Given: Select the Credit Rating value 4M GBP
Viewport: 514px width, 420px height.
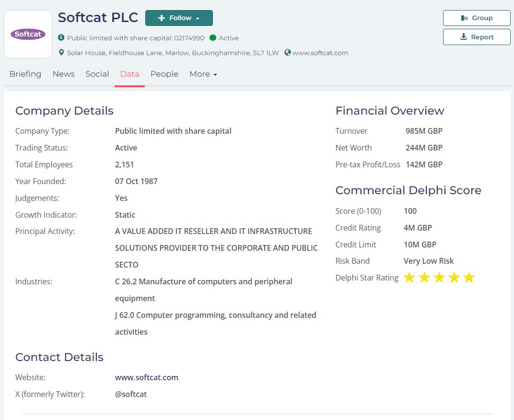Looking at the screenshot, I should click(x=418, y=228).
